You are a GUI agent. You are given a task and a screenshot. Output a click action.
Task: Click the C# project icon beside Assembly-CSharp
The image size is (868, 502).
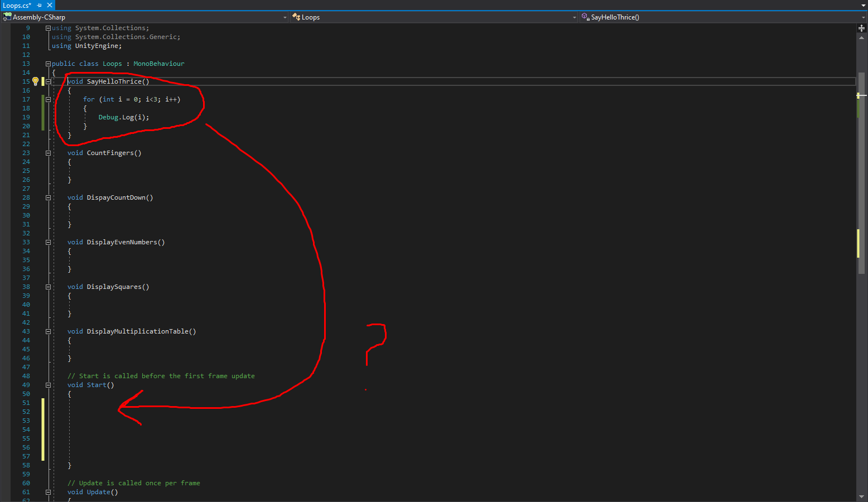(x=7, y=17)
